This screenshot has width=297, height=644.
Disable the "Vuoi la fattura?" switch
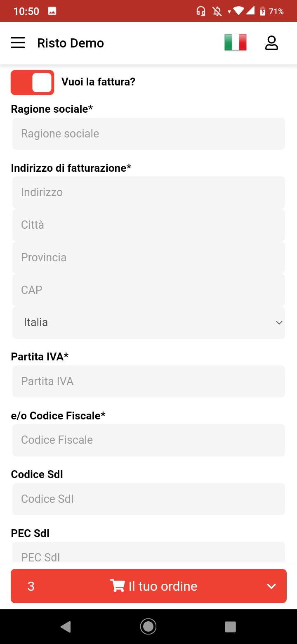[33, 82]
